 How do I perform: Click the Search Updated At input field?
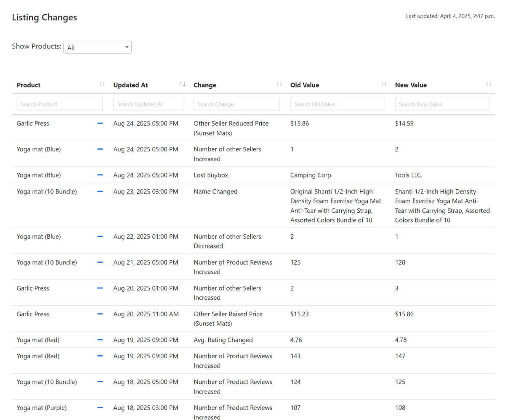[x=148, y=104]
